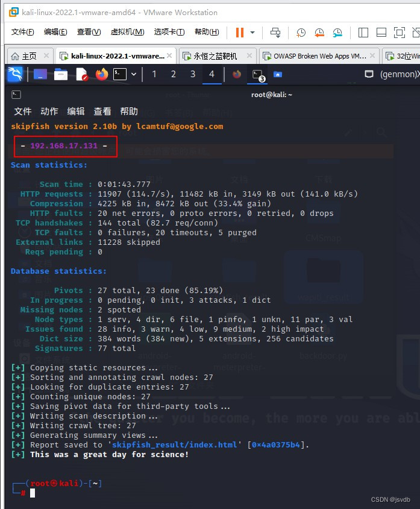Click the IP address 192.168.17.131
This screenshot has height=509, width=420.
(64, 145)
